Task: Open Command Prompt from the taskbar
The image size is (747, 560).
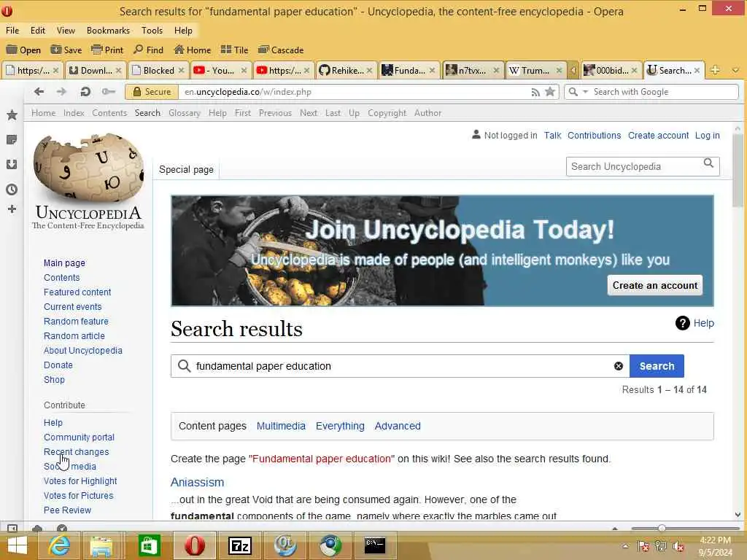Action: coord(375,545)
